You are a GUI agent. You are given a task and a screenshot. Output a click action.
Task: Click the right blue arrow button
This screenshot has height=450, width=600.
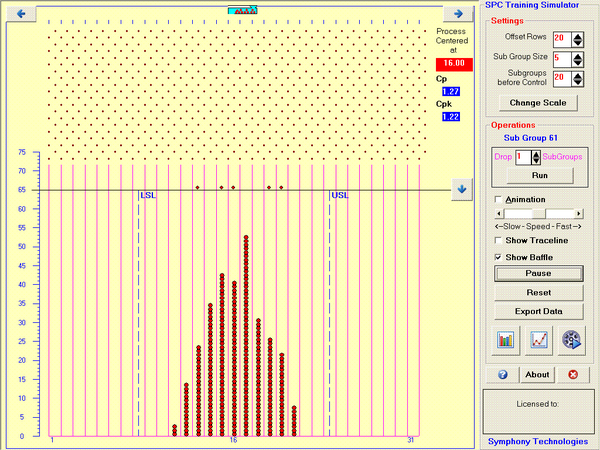458,14
